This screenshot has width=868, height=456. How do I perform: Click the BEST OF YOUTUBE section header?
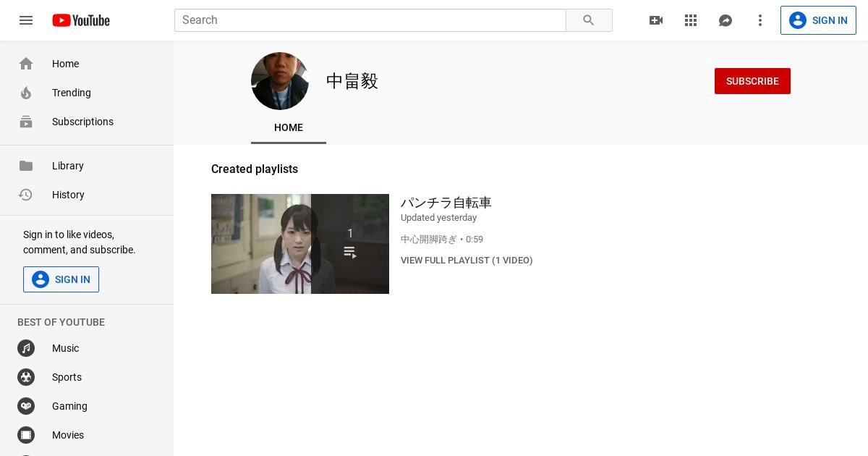click(61, 322)
